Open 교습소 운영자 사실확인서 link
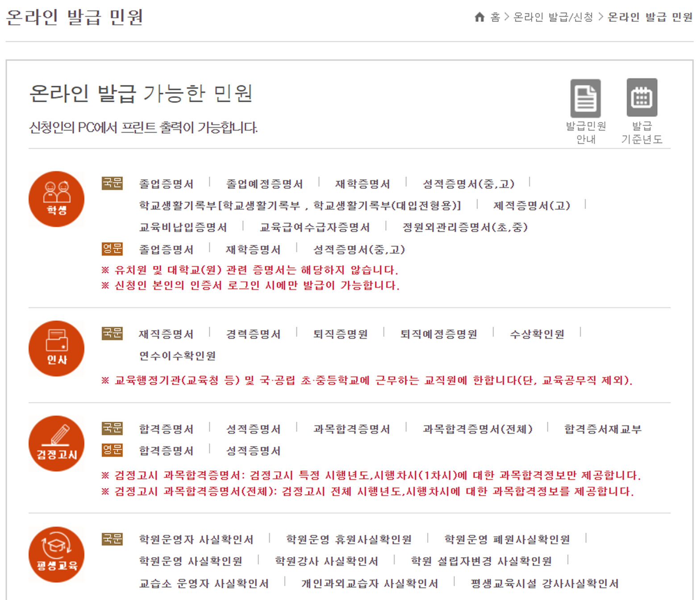This screenshot has height=600, width=700. (x=204, y=583)
